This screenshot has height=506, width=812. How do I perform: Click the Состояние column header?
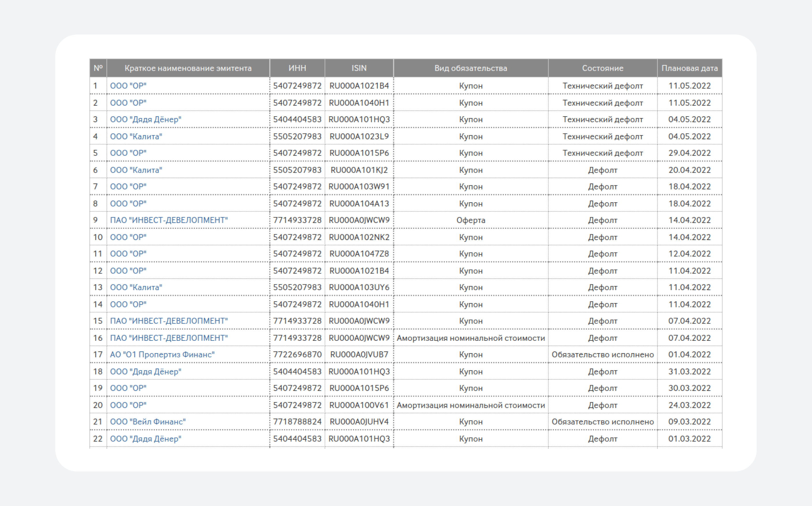tap(602, 68)
